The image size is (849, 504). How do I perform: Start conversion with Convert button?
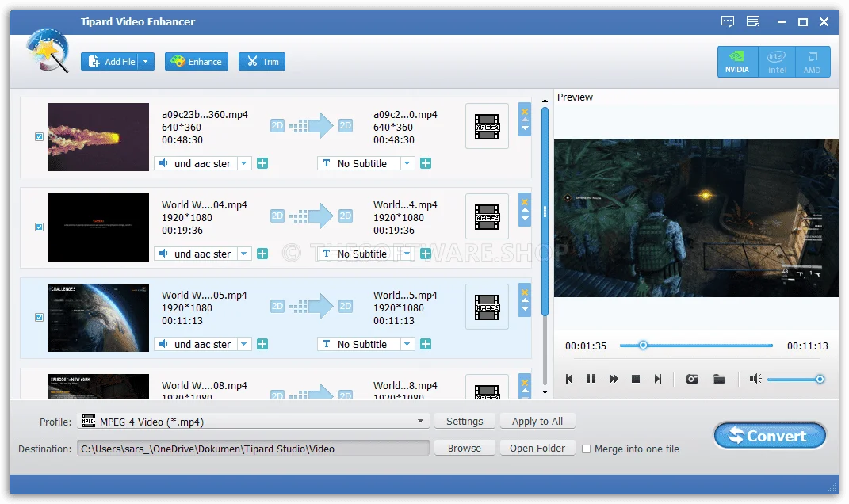pyautogui.click(x=770, y=436)
